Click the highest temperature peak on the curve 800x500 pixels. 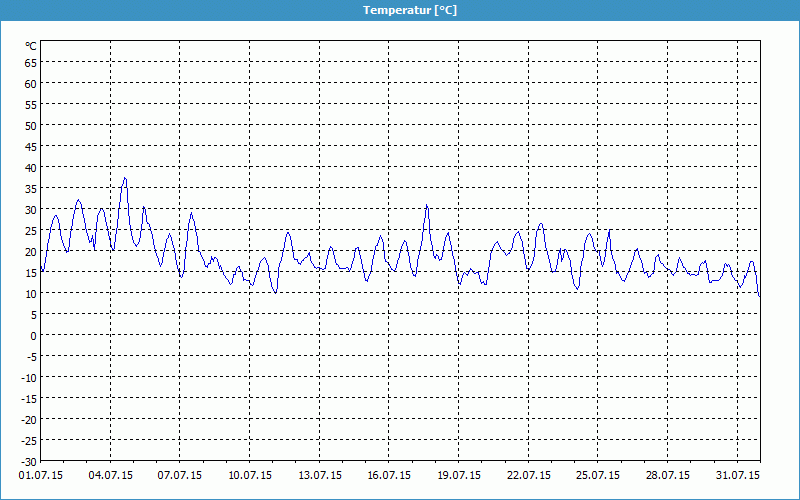click(x=125, y=178)
